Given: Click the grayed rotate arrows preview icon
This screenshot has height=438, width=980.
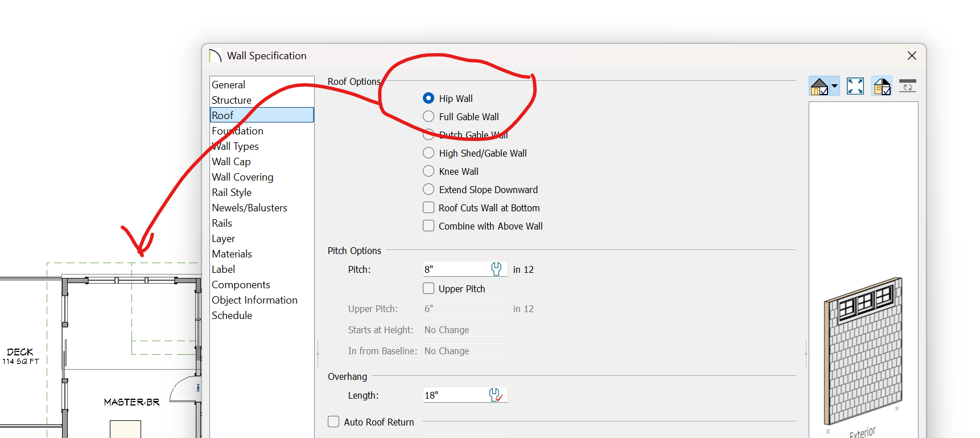Looking at the screenshot, I should tap(908, 87).
